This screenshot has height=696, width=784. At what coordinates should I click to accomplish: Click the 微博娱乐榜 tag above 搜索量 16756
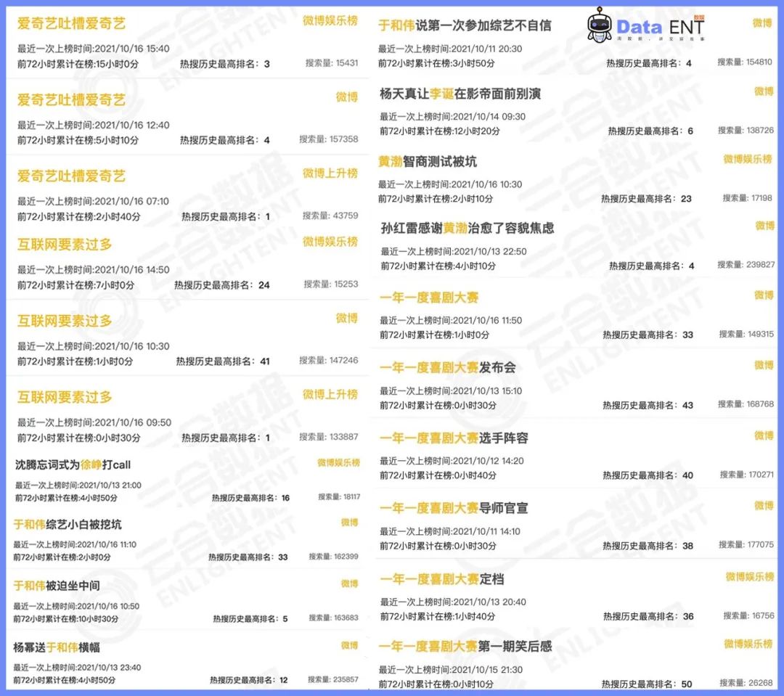[749, 576]
